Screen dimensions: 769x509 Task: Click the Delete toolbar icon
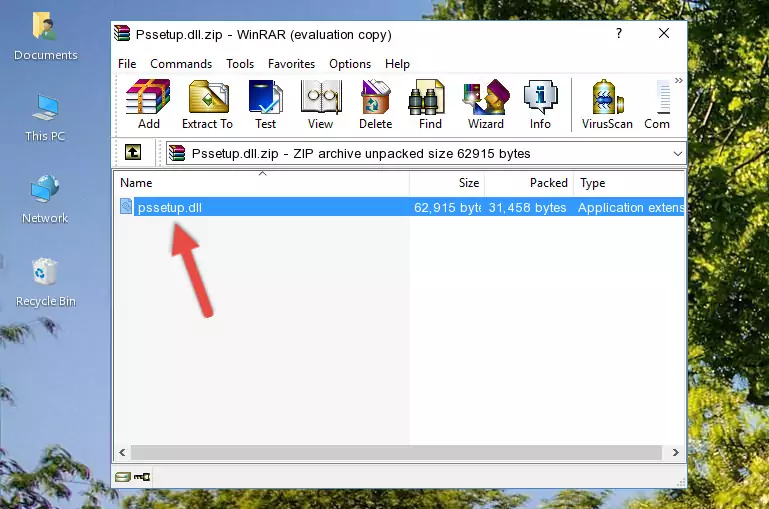376,104
